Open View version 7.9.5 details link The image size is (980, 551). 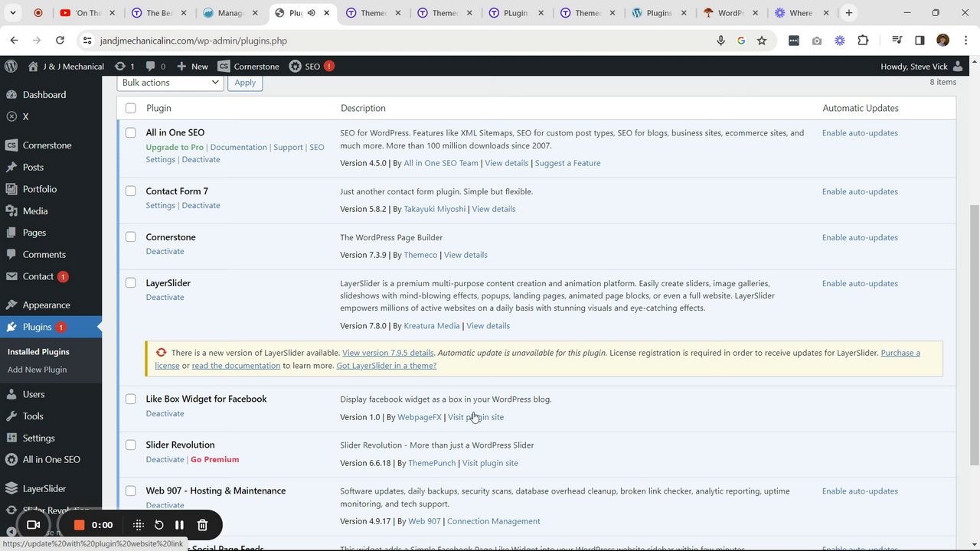coord(388,353)
